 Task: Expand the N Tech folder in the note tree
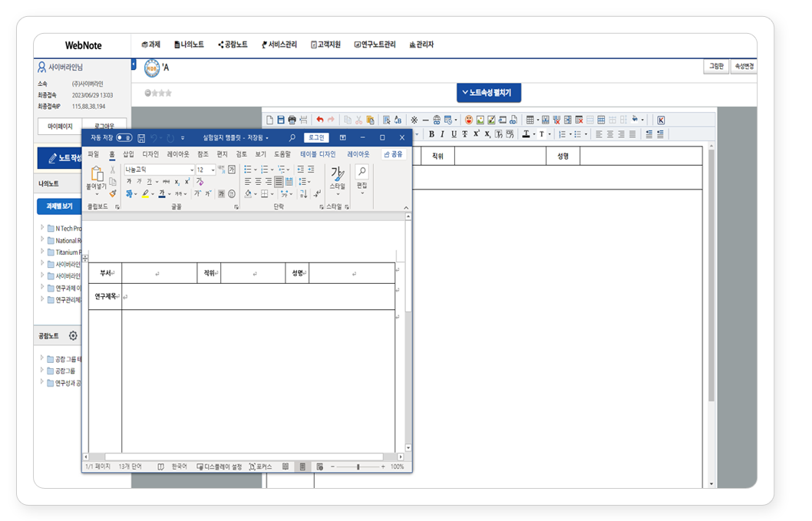[x=42, y=228]
